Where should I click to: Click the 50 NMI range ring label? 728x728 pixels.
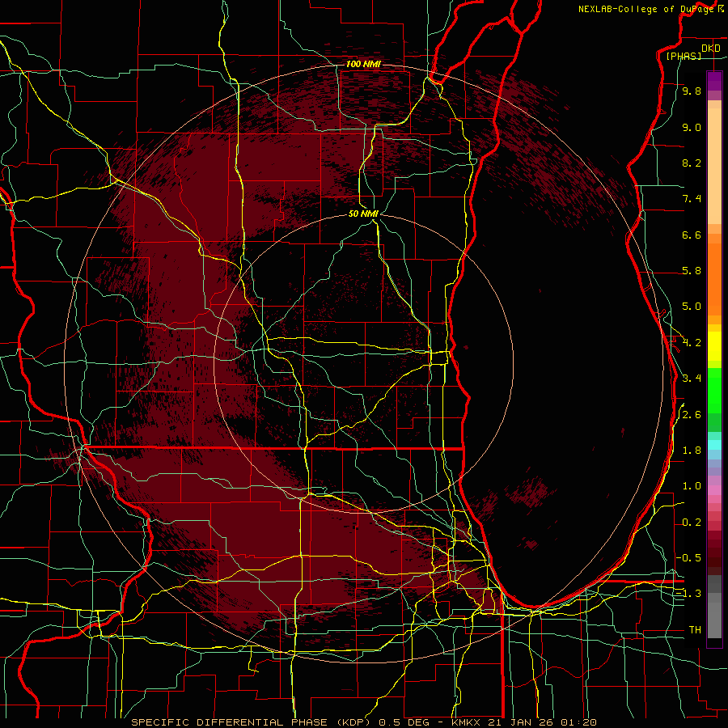(x=363, y=214)
